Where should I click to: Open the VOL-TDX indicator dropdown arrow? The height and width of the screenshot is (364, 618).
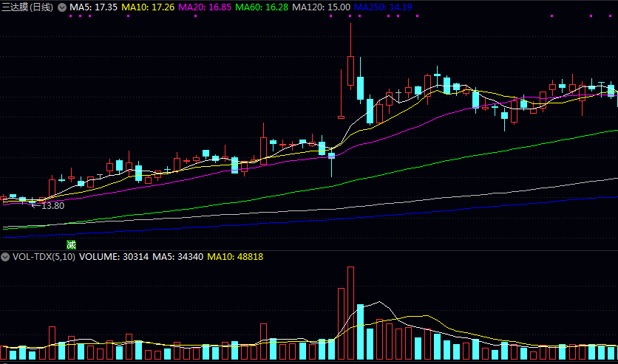click(x=5, y=257)
